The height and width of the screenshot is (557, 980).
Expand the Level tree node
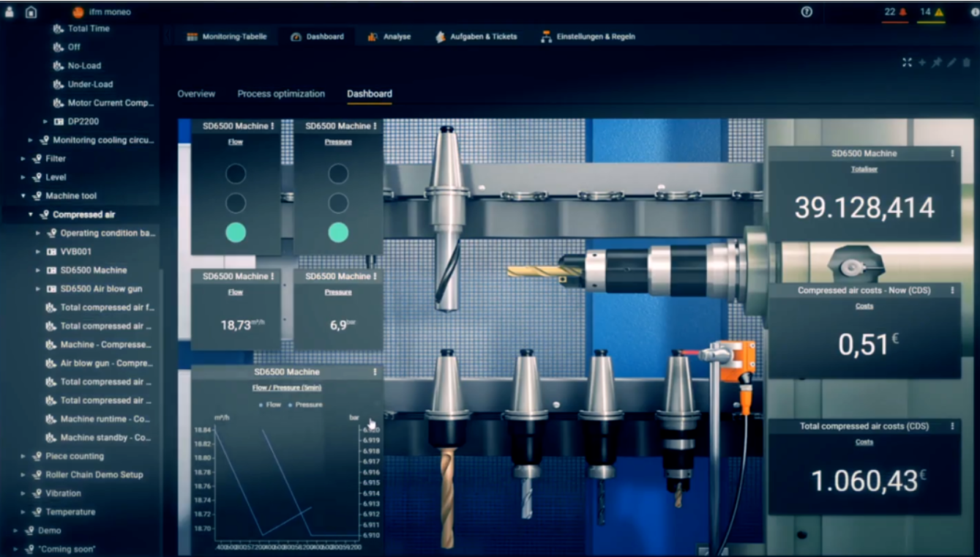pyautogui.click(x=23, y=177)
